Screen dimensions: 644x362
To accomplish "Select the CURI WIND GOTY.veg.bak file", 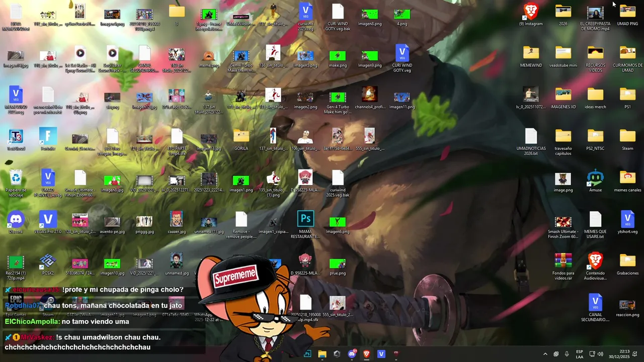I will 338,17.
